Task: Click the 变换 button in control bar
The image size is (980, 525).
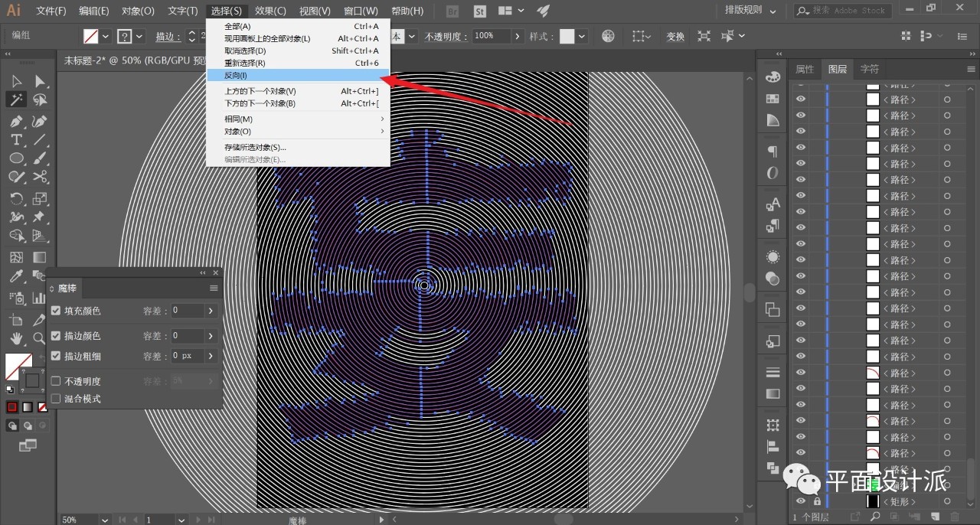Action: coord(675,37)
